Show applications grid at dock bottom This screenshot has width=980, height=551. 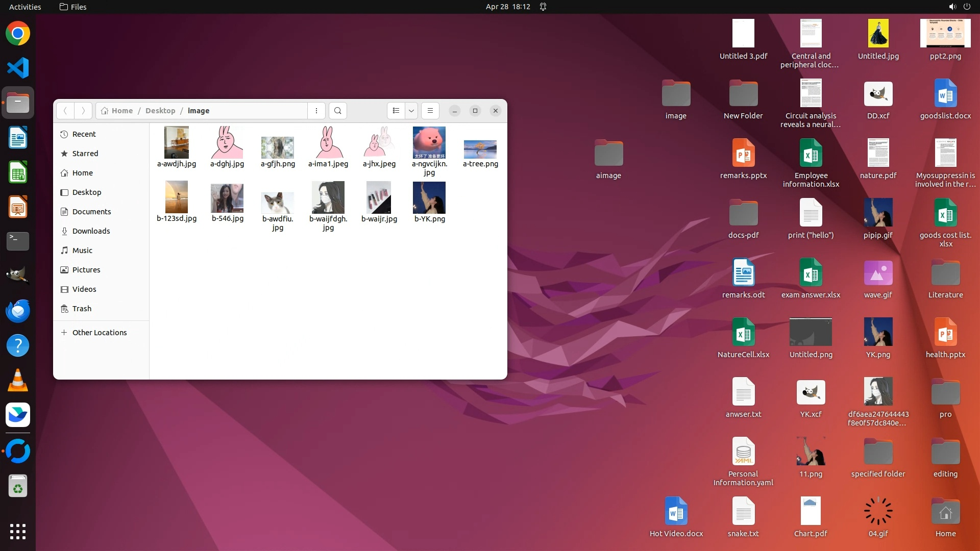pos(18,532)
